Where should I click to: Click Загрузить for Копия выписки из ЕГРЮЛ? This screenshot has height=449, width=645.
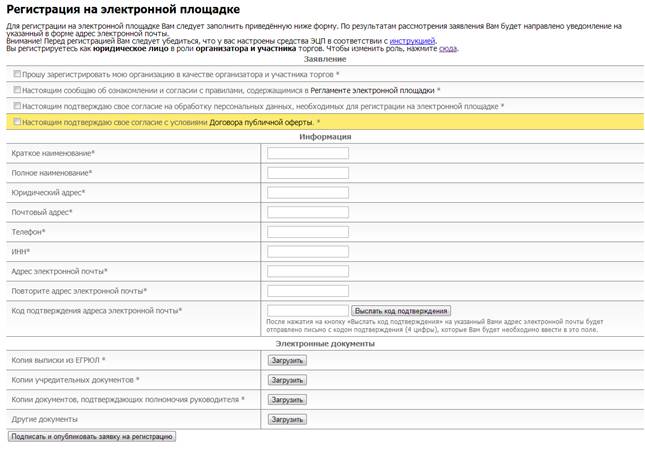287,360
